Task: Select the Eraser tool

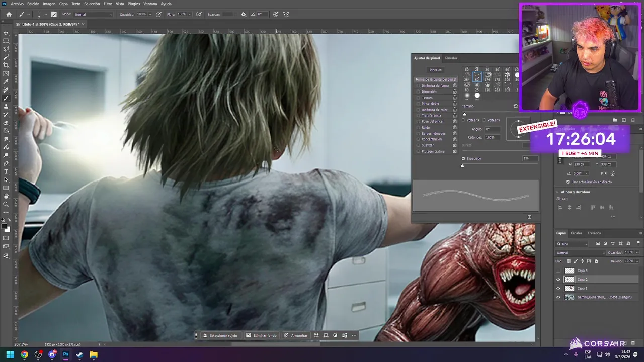Action: 6,123
